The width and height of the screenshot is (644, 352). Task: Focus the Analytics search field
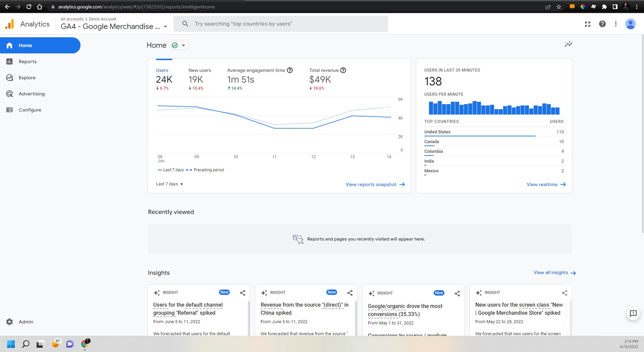(x=280, y=24)
